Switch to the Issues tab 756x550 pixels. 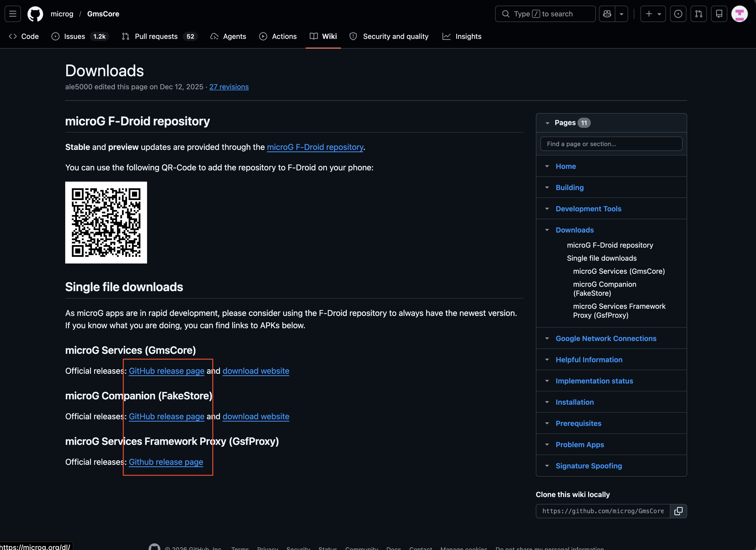[80, 36]
